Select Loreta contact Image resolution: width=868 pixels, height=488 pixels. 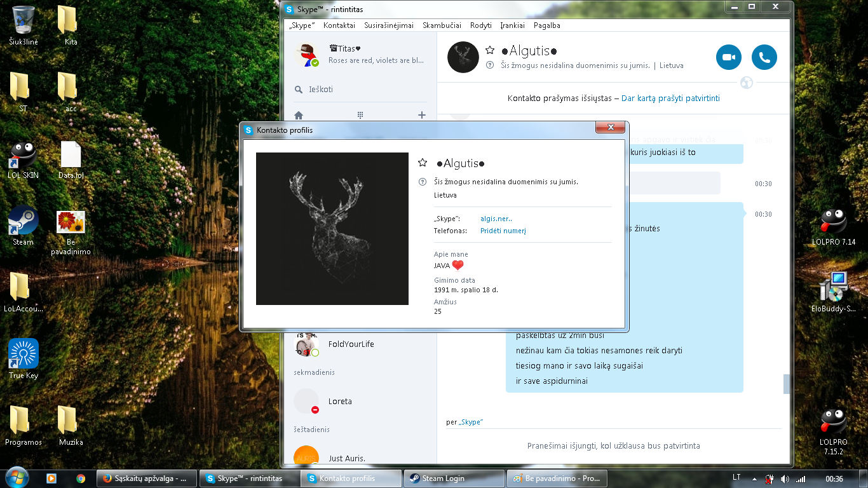359,401
